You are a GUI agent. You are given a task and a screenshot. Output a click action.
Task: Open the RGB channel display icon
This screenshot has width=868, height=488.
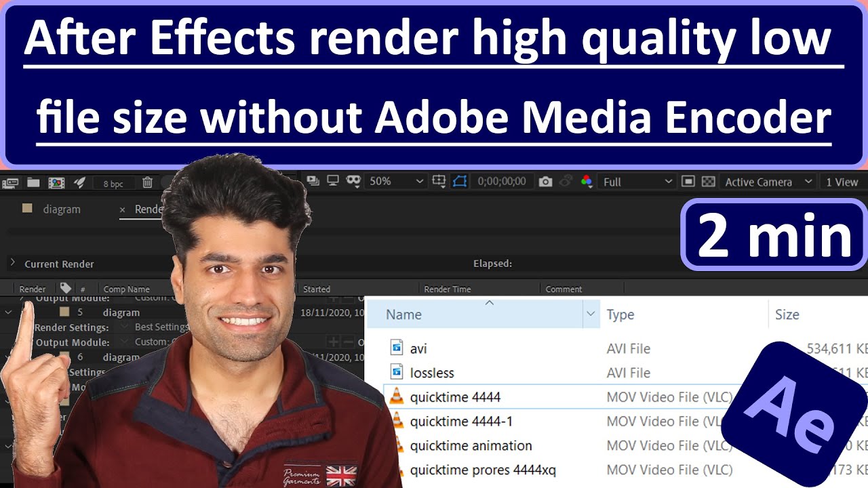coord(587,182)
